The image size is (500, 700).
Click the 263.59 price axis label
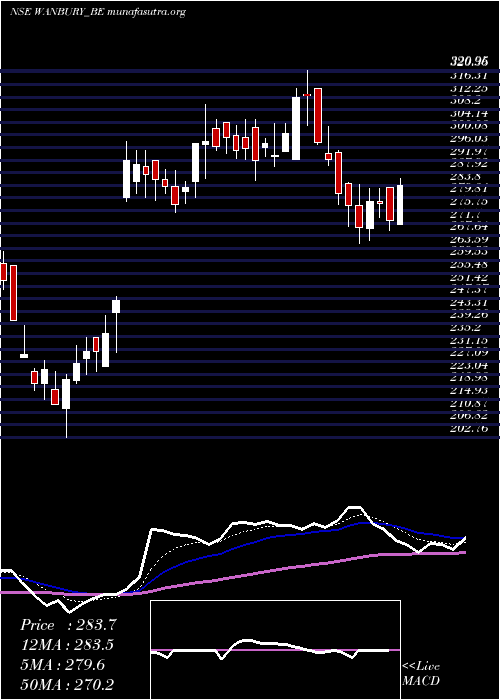(468, 239)
